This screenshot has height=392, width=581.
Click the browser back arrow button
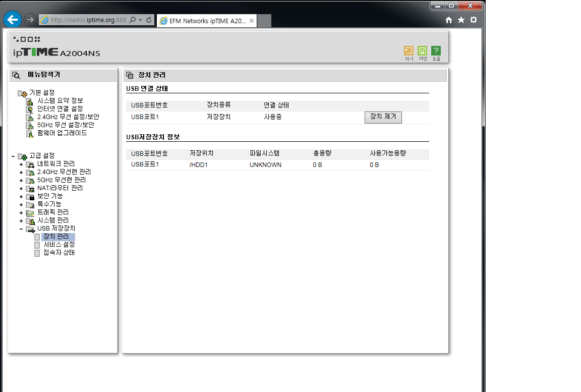coord(13,19)
